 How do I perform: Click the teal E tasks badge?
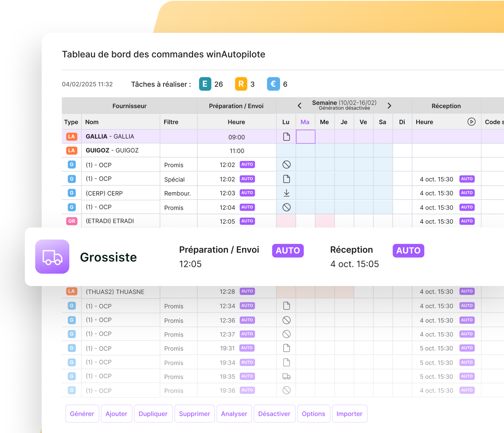[205, 84]
